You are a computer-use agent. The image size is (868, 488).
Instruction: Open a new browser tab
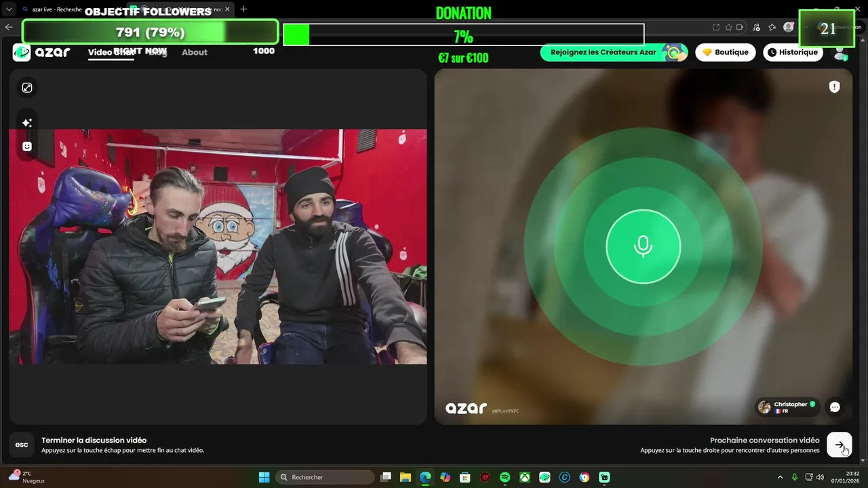pos(243,9)
